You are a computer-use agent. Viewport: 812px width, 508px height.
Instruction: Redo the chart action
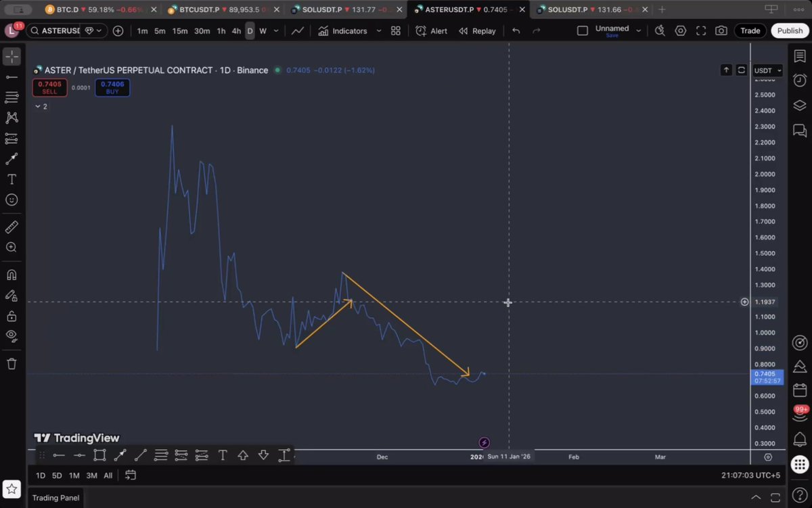pyautogui.click(x=537, y=31)
